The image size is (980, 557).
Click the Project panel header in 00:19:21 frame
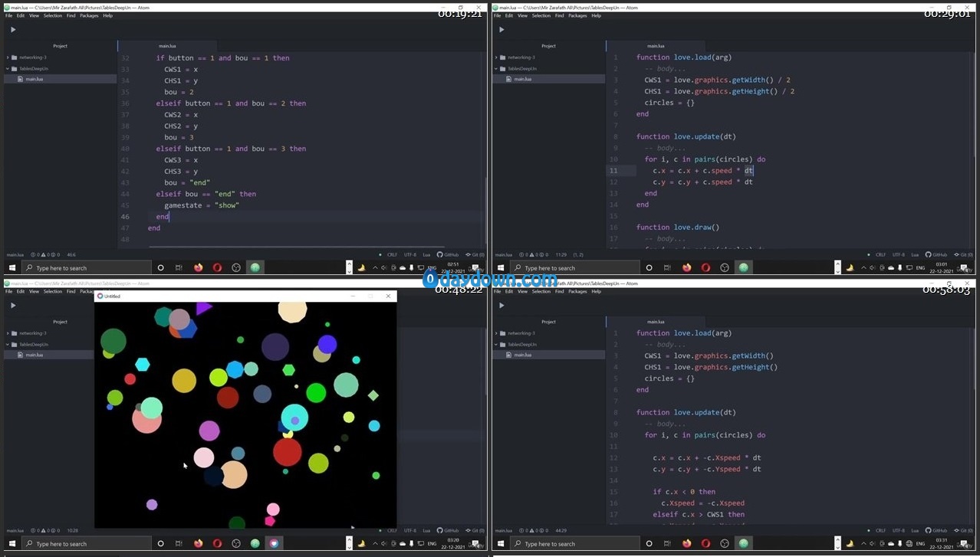[60, 46]
